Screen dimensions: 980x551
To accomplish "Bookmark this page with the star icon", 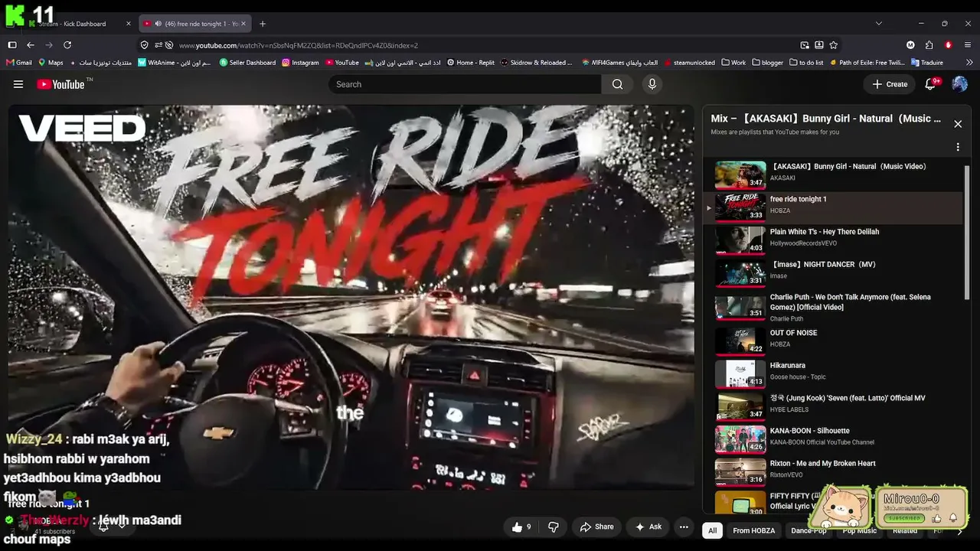I will click(834, 45).
